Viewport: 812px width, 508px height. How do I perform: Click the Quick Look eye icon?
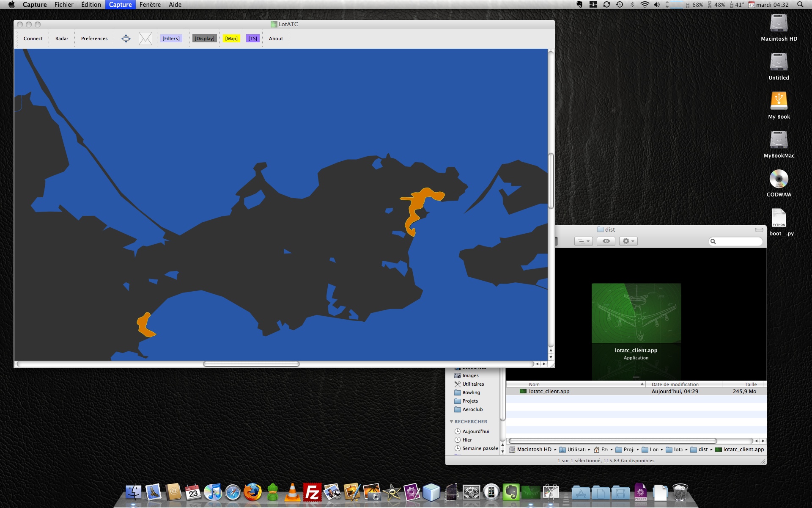(606, 241)
